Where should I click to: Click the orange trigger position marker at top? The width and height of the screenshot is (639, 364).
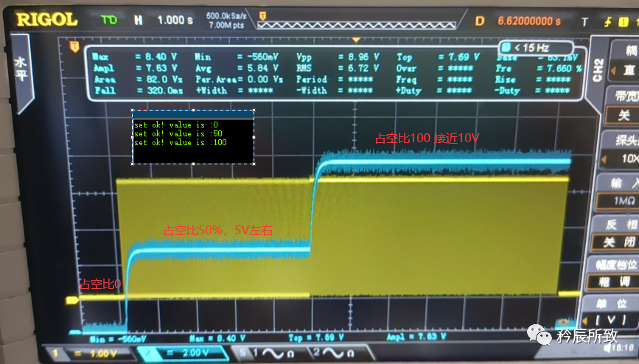(357, 41)
